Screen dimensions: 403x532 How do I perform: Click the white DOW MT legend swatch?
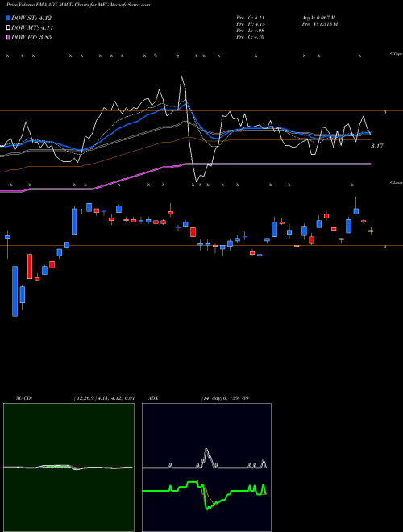[x=8, y=28]
